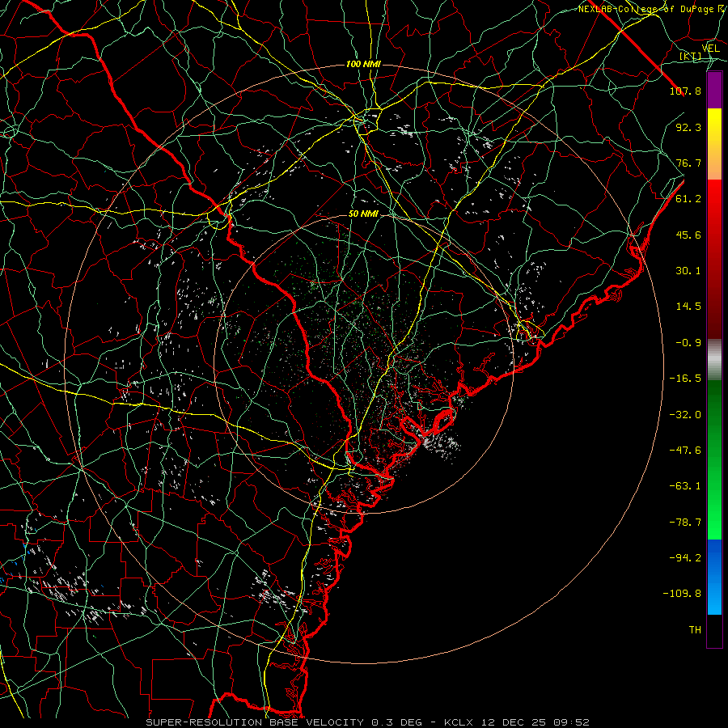Click the 92.3 velocity scale value

[688, 127]
